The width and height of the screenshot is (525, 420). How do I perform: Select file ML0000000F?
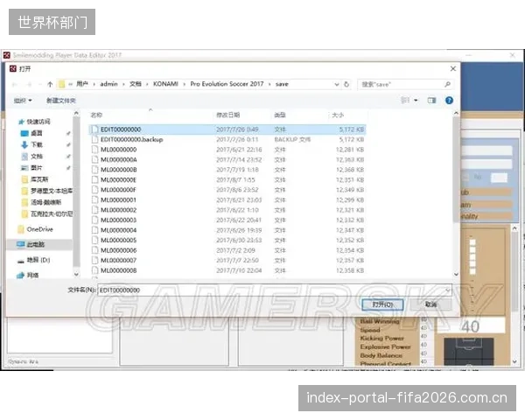(227, 190)
